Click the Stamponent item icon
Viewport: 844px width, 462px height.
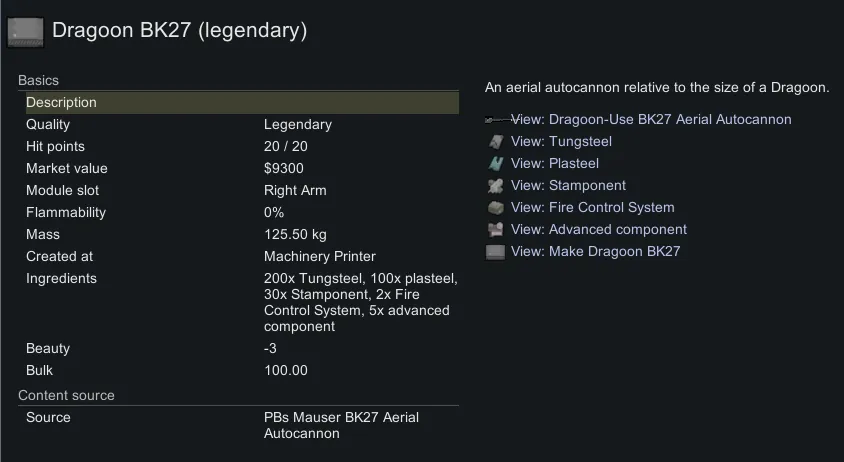coord(495,186)
